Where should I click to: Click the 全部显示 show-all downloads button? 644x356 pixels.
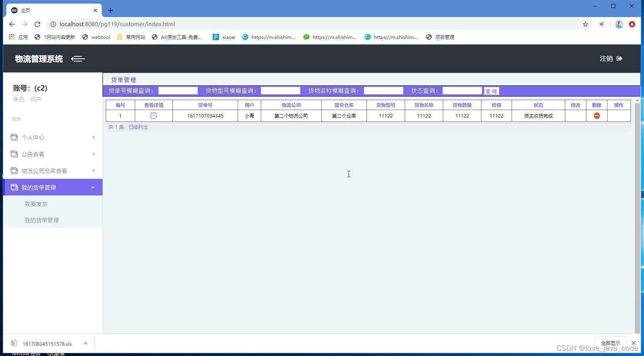pos(611,343)
